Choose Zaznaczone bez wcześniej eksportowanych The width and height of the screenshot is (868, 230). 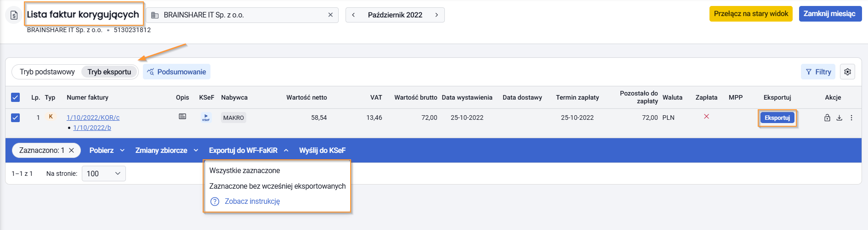pyautogui.click(x=278, y=186)
